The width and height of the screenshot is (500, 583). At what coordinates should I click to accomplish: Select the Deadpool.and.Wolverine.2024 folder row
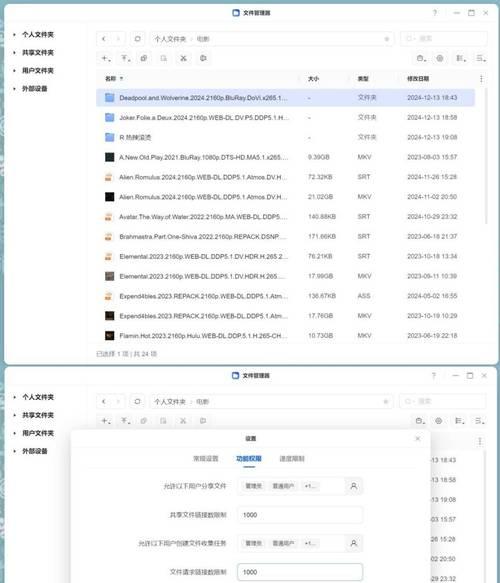[x=286, y=97]
